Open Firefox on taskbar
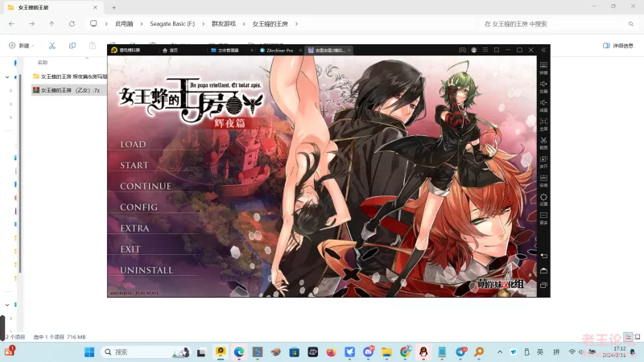644x362 pixels. [x=331, y=352]
